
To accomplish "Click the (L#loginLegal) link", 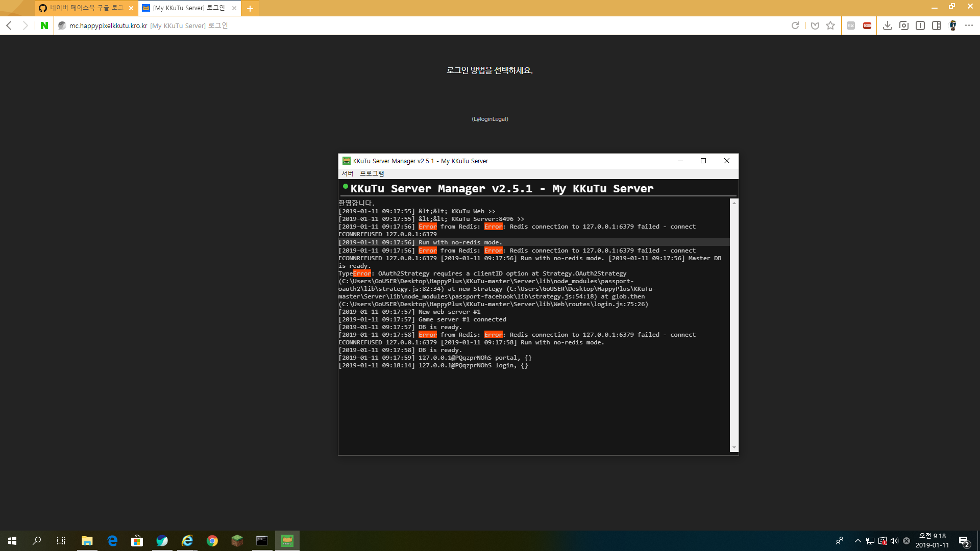I will [489, 118].
